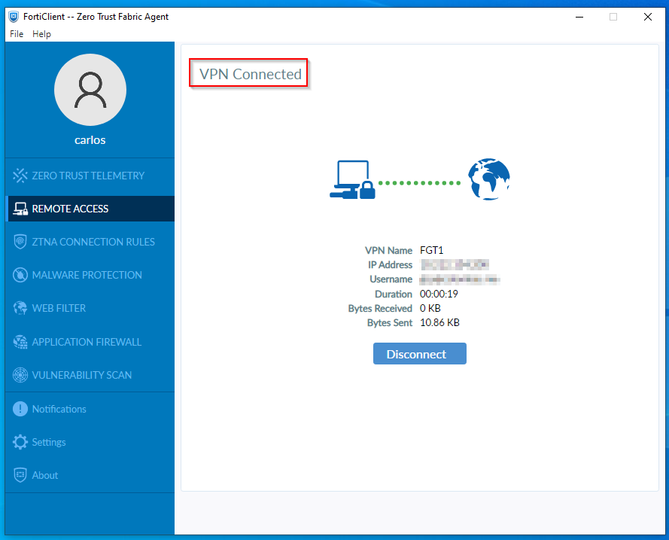Click the username carlos

(90, 140)
